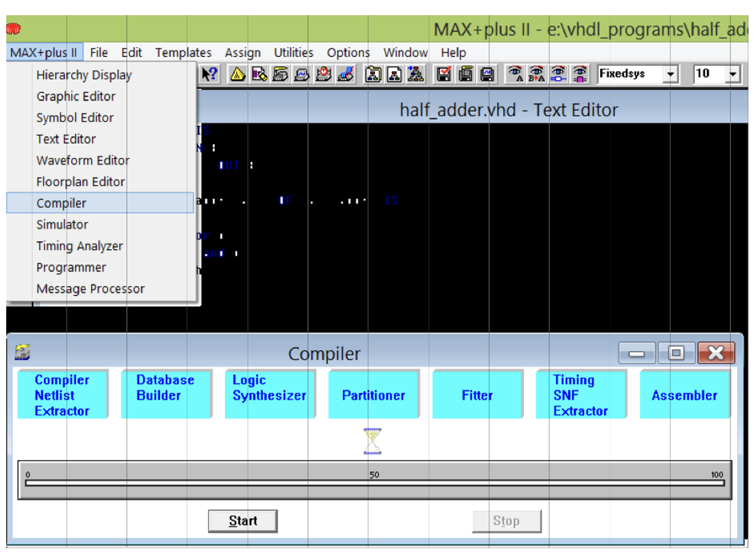Toggle the eye with gate symbol view icon
The image size is (756, 557).
pos(557,74)
